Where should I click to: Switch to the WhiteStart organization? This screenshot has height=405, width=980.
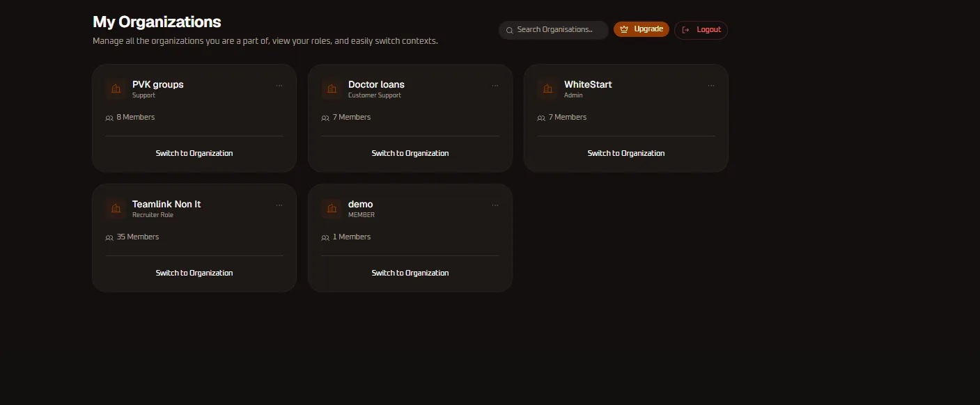coord(626,153)
